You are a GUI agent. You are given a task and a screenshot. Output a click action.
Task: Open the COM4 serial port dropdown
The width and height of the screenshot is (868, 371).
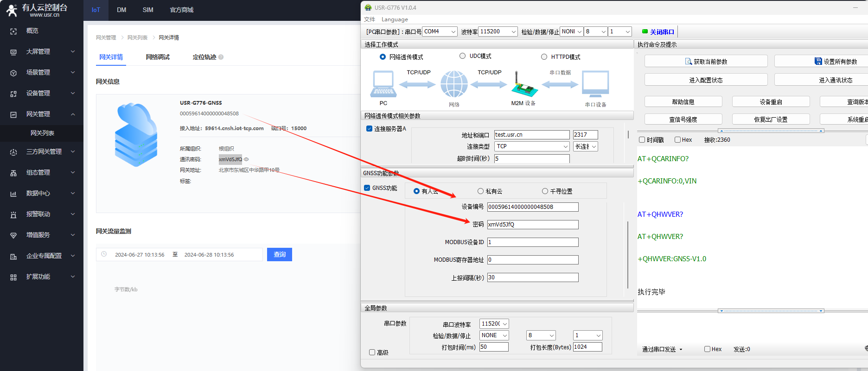point(440,31)
